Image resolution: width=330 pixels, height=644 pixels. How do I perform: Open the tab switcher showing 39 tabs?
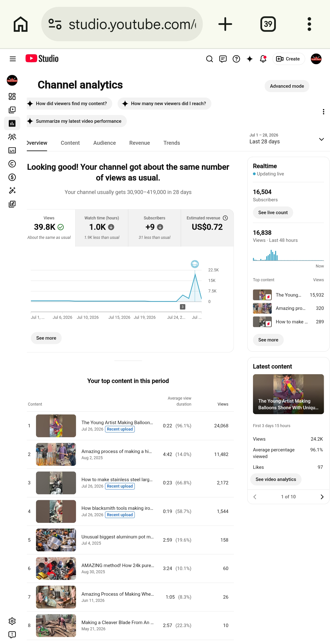point(268,24)
